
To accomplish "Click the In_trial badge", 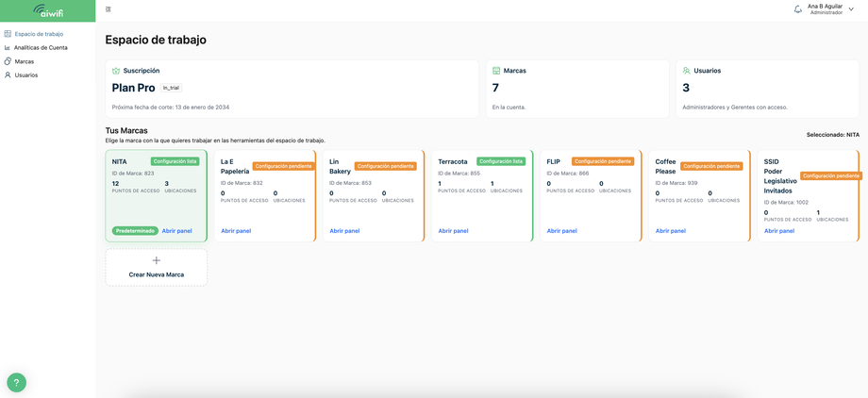I will [171, 88].
